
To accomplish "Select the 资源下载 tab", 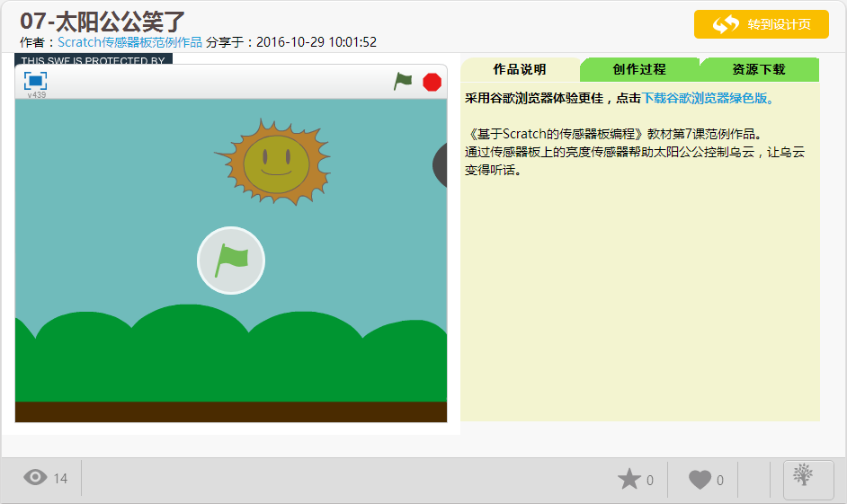I will click(758, 70).
